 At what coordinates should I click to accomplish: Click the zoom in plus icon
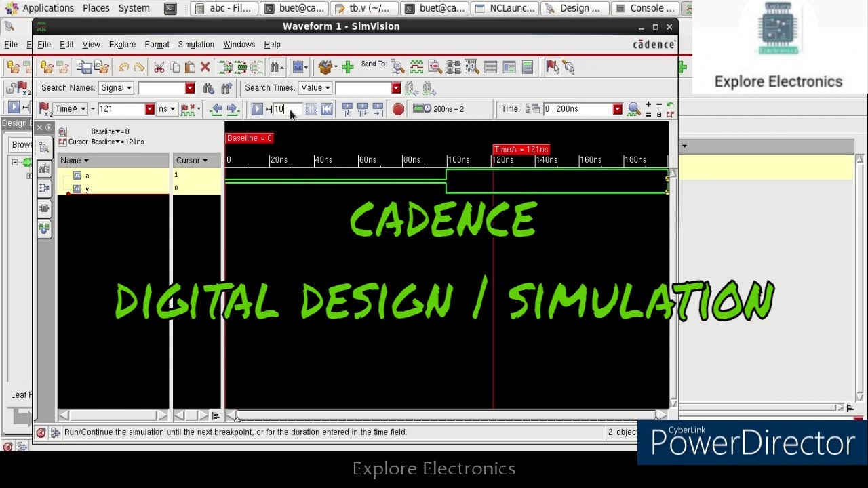click(648, 104)
